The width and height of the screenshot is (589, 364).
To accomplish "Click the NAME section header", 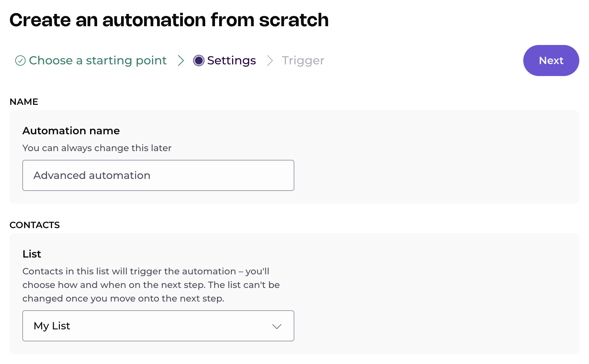I will (x=24, y=102).
